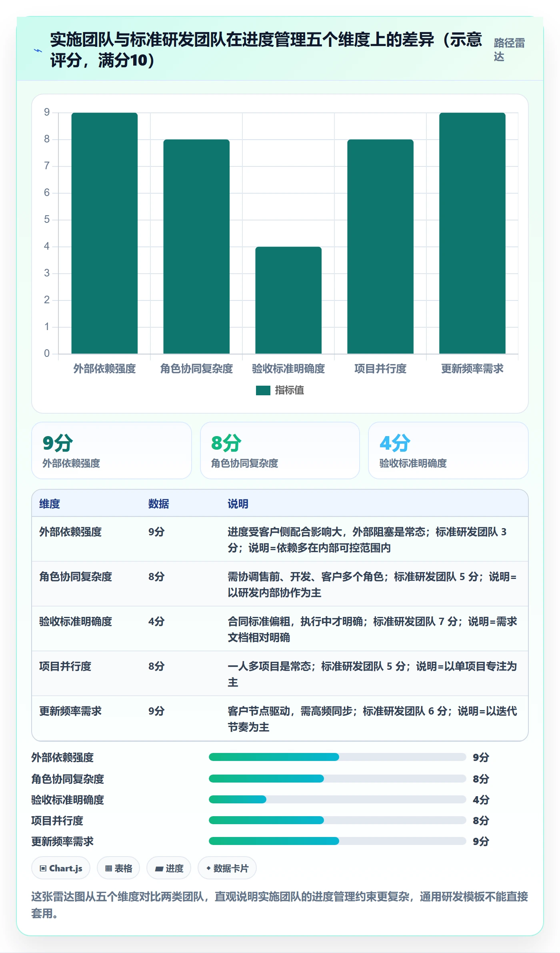Image resolution: width=560 pixels, height=953 pixels.
Task: Click the 更新频率需求 bar in chart
Action: pyautogui.click(x=472, y=233)
